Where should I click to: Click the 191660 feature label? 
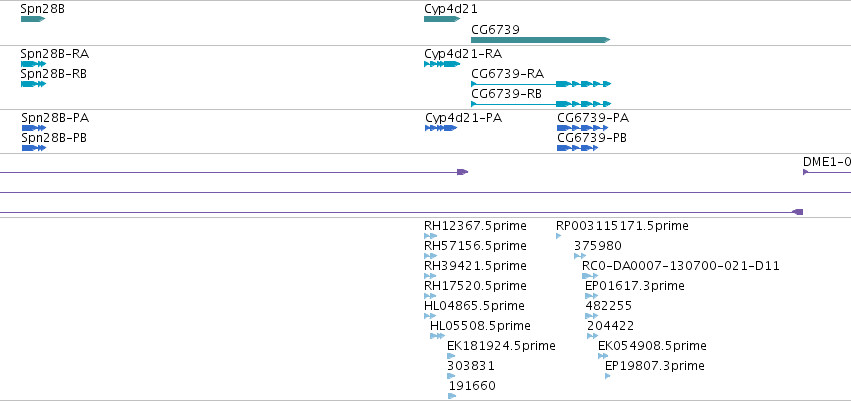(x=472, y=386)
